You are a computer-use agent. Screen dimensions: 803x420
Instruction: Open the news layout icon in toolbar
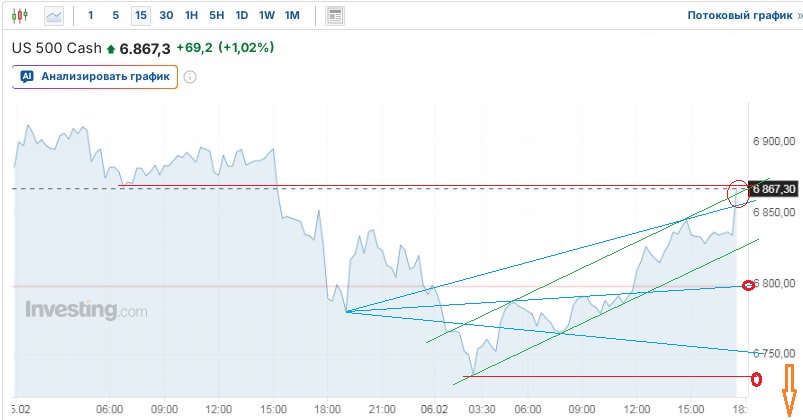click(x=335, y=16)
